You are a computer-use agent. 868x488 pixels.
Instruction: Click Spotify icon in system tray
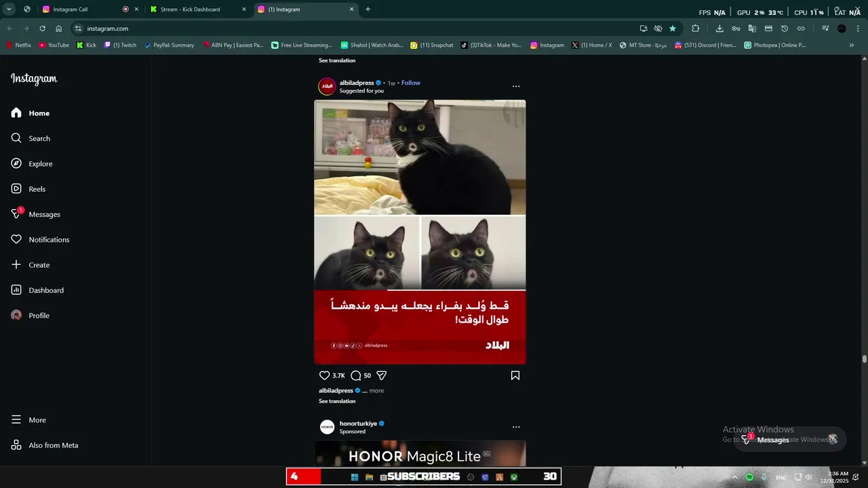(x=749, y=477)
